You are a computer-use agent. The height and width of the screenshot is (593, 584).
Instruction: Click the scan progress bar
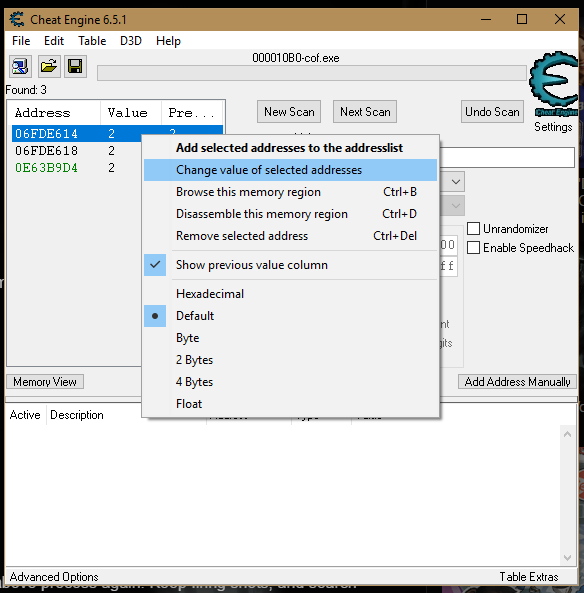coord(312,73)
